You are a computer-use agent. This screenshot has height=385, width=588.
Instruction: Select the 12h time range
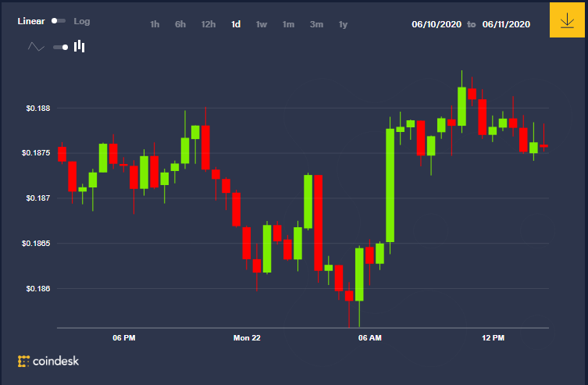tap(208, 24)
